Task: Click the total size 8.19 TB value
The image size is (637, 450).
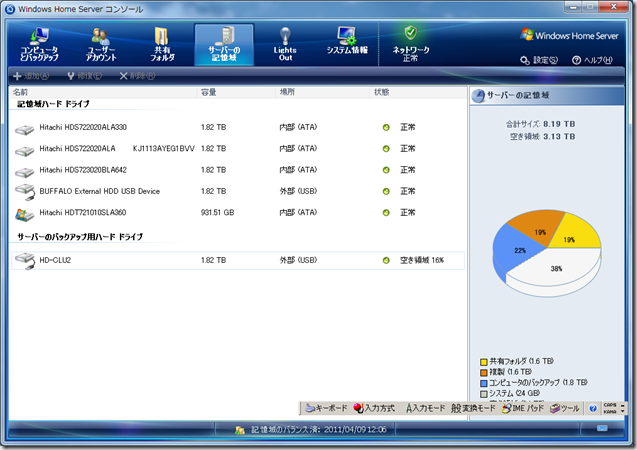Action: point(559,124)
